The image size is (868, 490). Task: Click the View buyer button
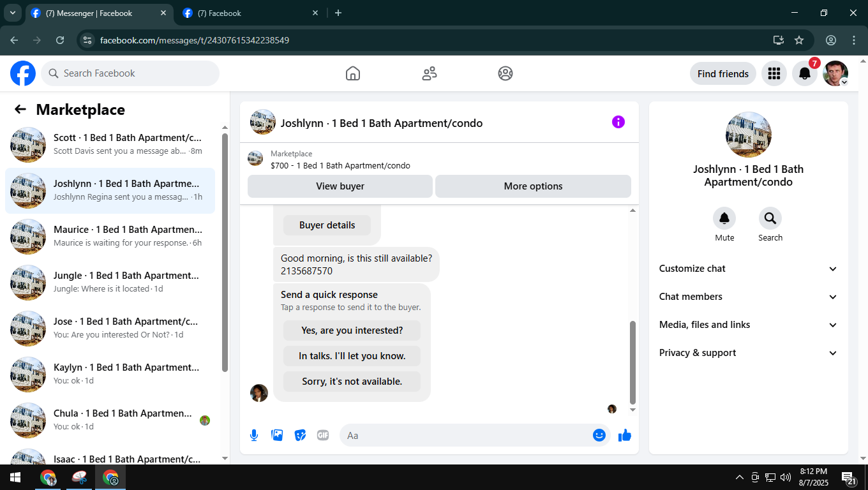tap(340, 186)
